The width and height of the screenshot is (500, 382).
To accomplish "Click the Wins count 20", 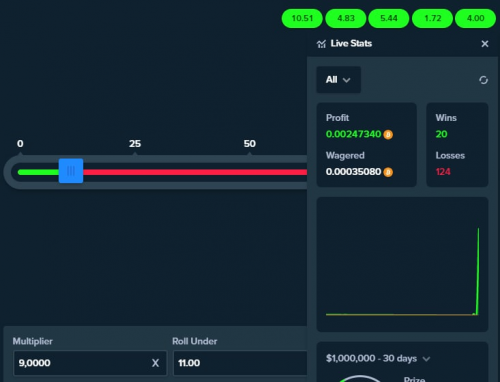I will [x=441, y=134].
